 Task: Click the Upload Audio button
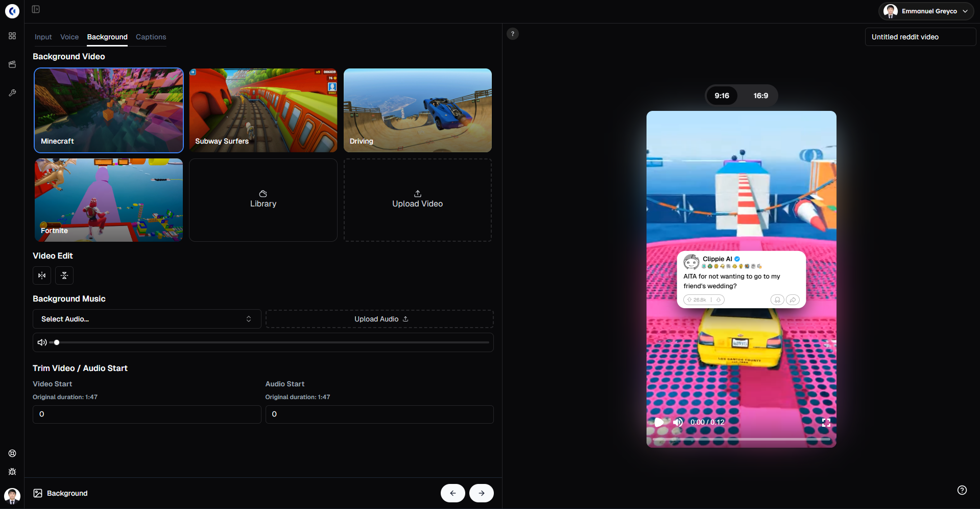379,319
